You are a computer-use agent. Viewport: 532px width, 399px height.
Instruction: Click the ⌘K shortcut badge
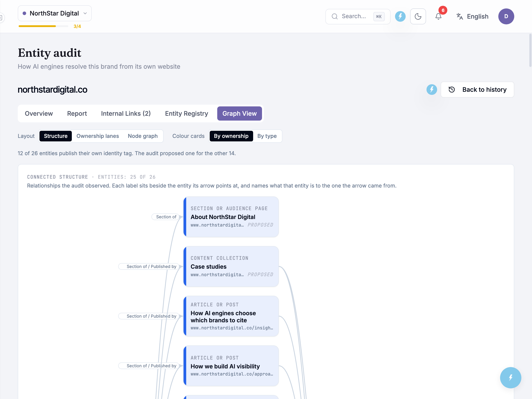pos(379,16)
